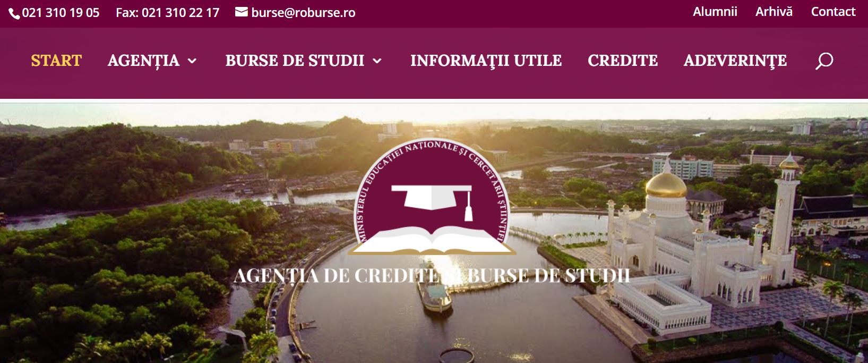Open the AGENȚIA menu
868x363 pixels.
pyautogui.click(x=143, y=61)
